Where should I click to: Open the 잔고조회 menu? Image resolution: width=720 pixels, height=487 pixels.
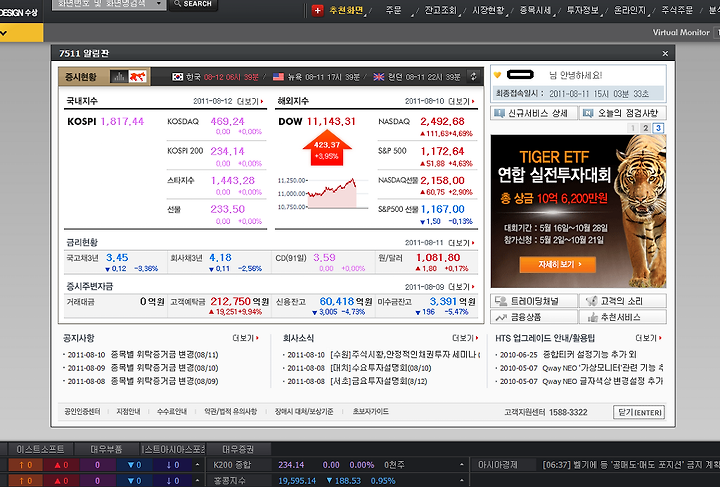(440, 10)
